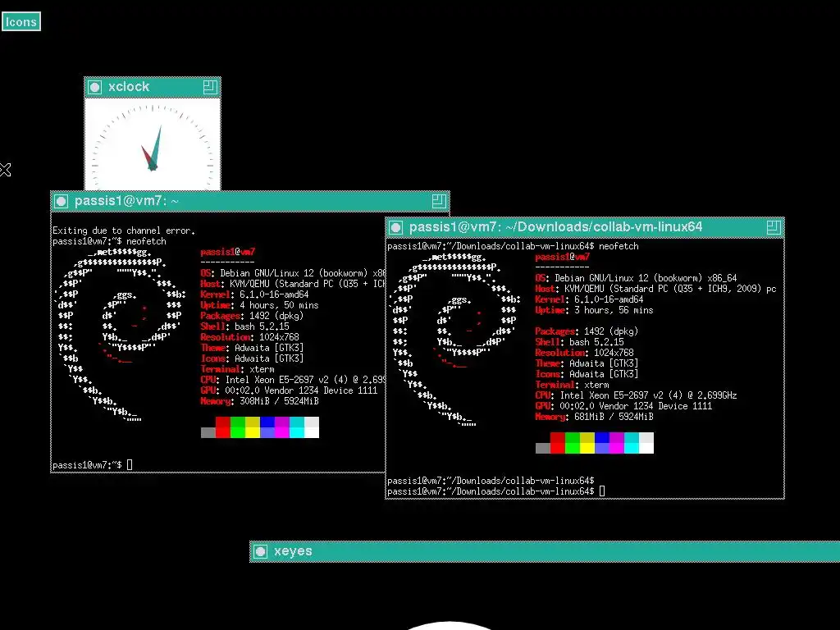Click resize icon of passis1@vm7: ~ terminal
840x630 pixels.
439,201
